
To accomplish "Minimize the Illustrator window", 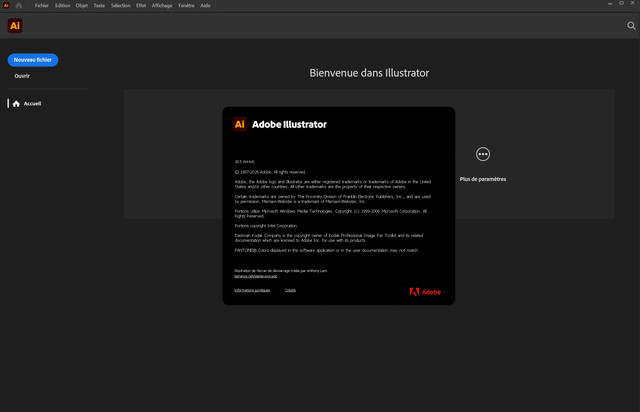I will 610,3.
